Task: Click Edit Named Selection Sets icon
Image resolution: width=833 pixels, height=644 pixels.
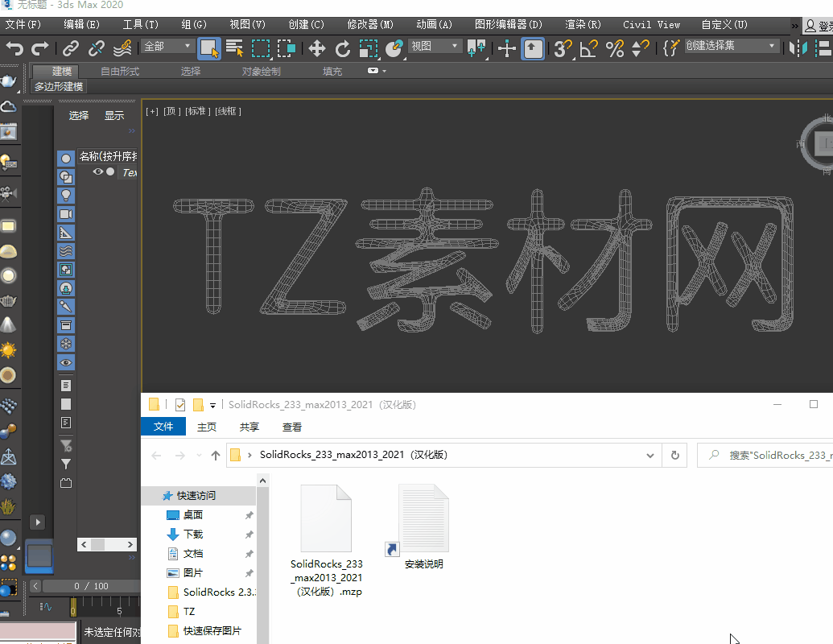Action: [x=671, y=48]
